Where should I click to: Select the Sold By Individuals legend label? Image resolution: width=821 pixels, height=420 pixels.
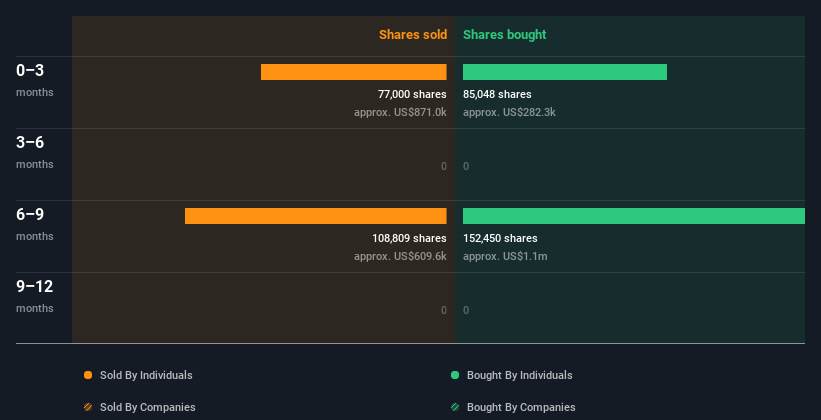(146, 375)
